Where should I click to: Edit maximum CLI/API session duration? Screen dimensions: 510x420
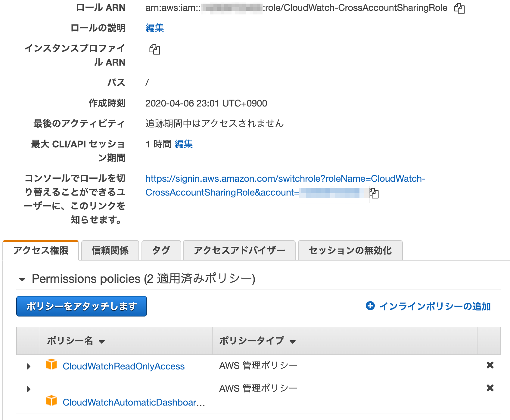[x=184, y=144]
